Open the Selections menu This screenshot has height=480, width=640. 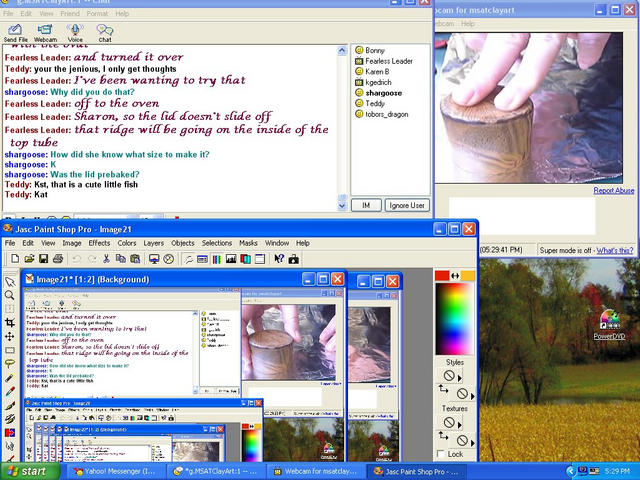coord(217,243)
